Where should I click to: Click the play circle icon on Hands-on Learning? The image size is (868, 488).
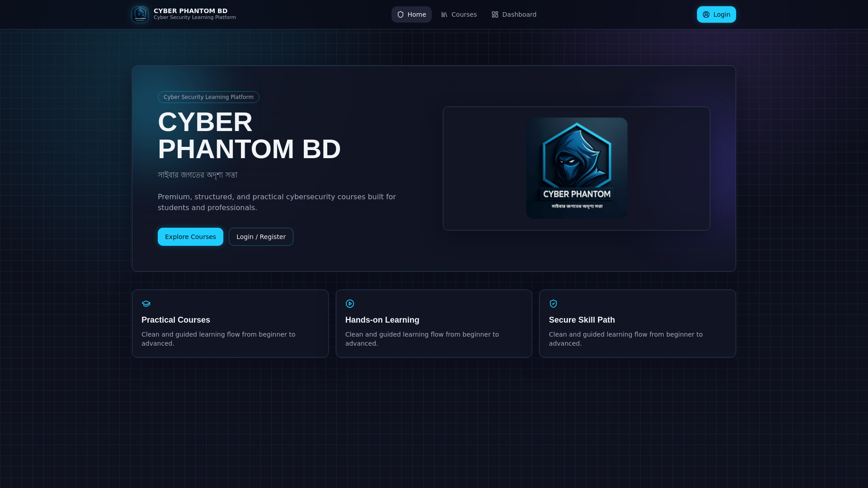[350, 304]
